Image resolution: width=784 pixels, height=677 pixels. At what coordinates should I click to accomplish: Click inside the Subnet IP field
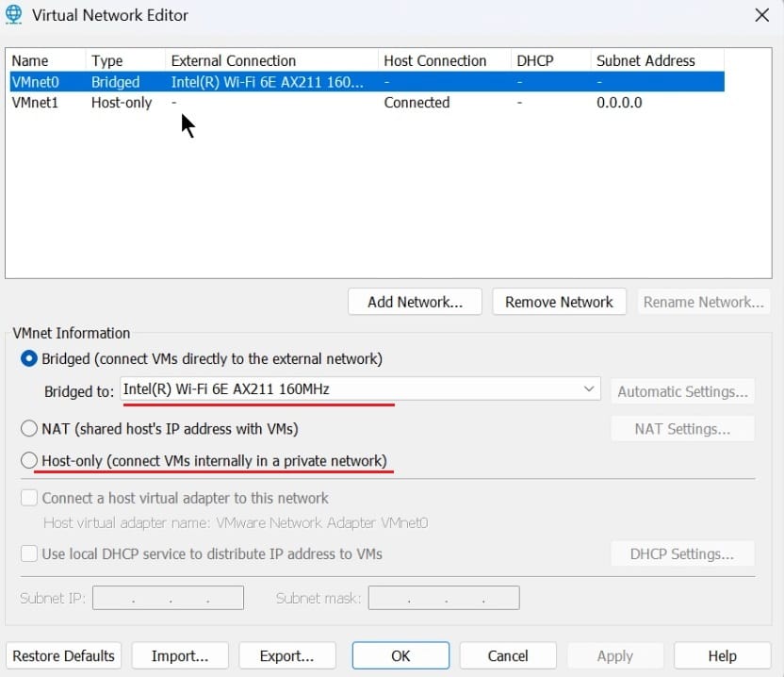(x=168, y=597)
